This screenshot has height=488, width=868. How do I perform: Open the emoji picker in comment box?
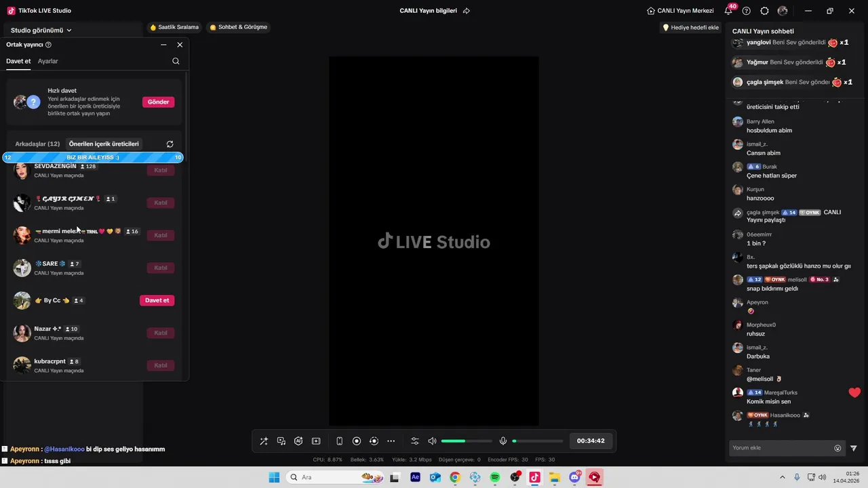(x=837, y=448)
